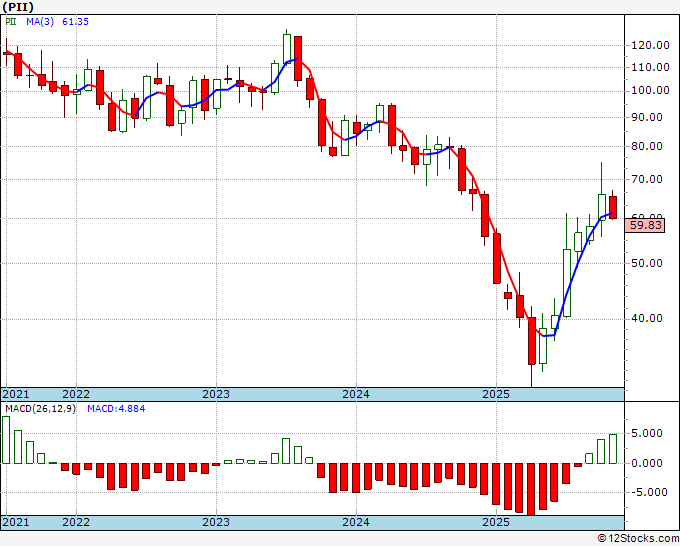Click the 5.000 MACD axis label

pos(646,433)
